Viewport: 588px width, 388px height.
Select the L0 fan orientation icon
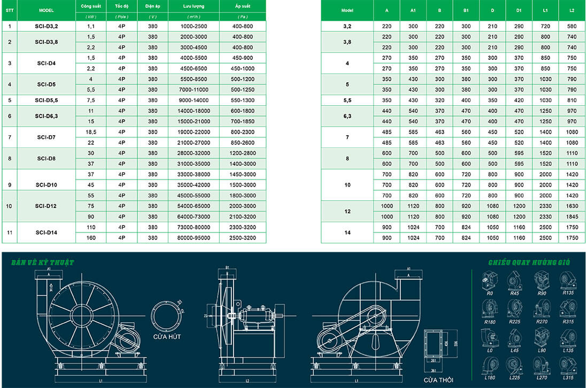tap(490, 337)
